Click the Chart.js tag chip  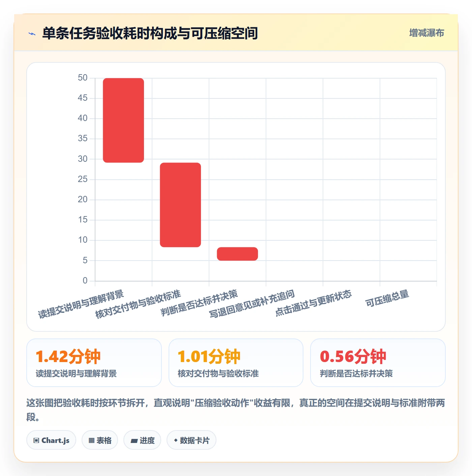coord(51,440)
